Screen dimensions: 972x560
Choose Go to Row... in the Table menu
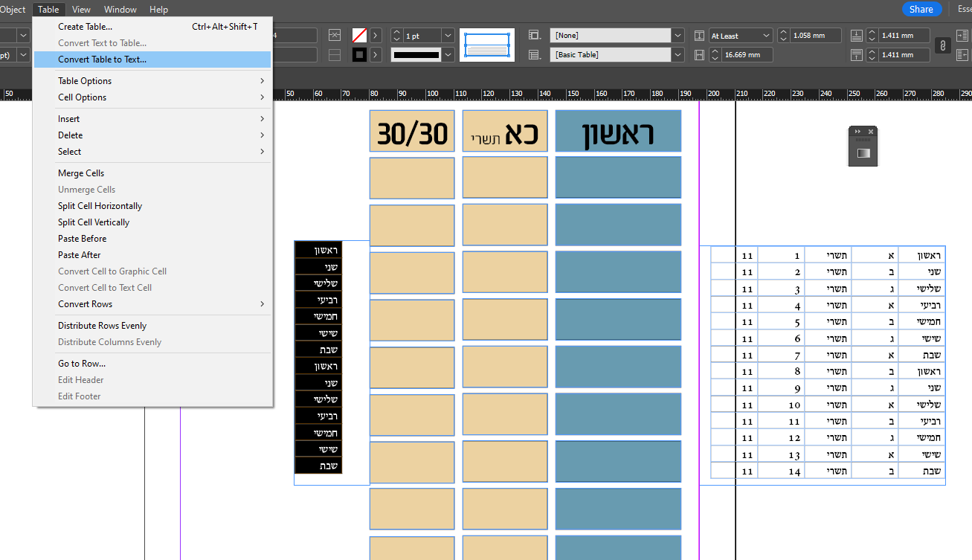click(152, 364)
